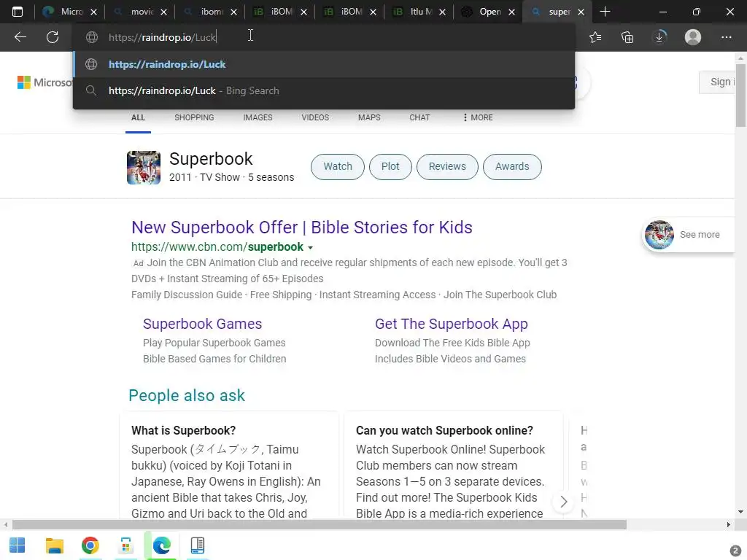Click the horizontal page scrollbar thumb
Image resolution: width=747 pixels, height=560 pixels.
click(x=320, y=525)
